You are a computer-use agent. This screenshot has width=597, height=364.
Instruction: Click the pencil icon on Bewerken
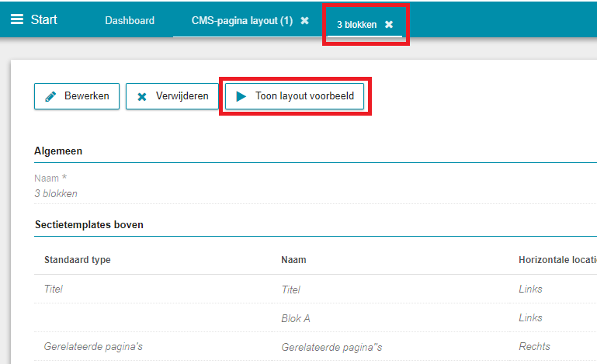[x=51, y=97]
